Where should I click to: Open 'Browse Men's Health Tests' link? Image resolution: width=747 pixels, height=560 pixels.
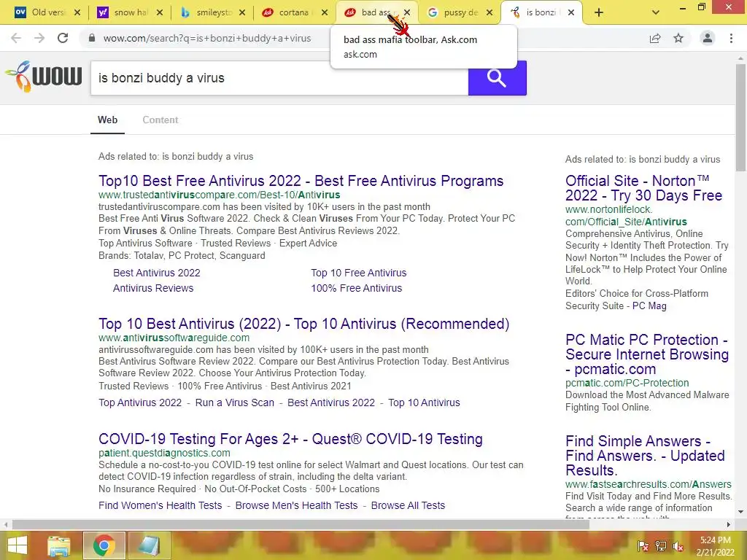[296, 505]
